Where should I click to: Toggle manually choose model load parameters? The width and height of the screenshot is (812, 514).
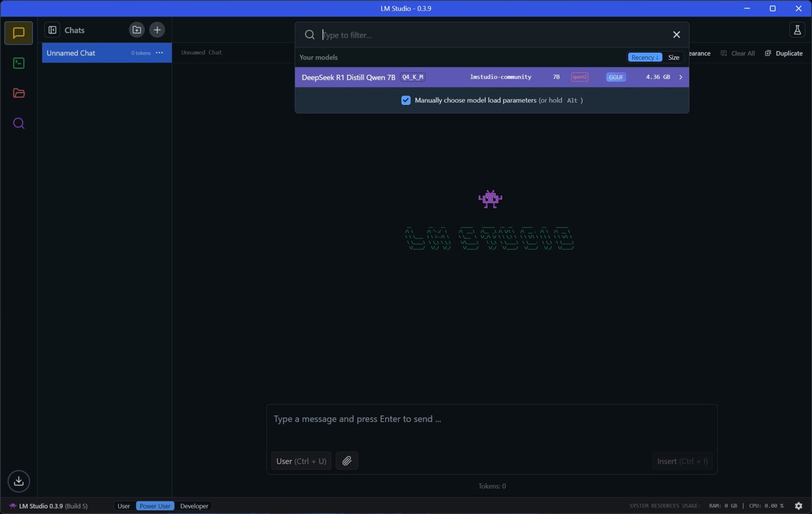(x=406, y=100)
